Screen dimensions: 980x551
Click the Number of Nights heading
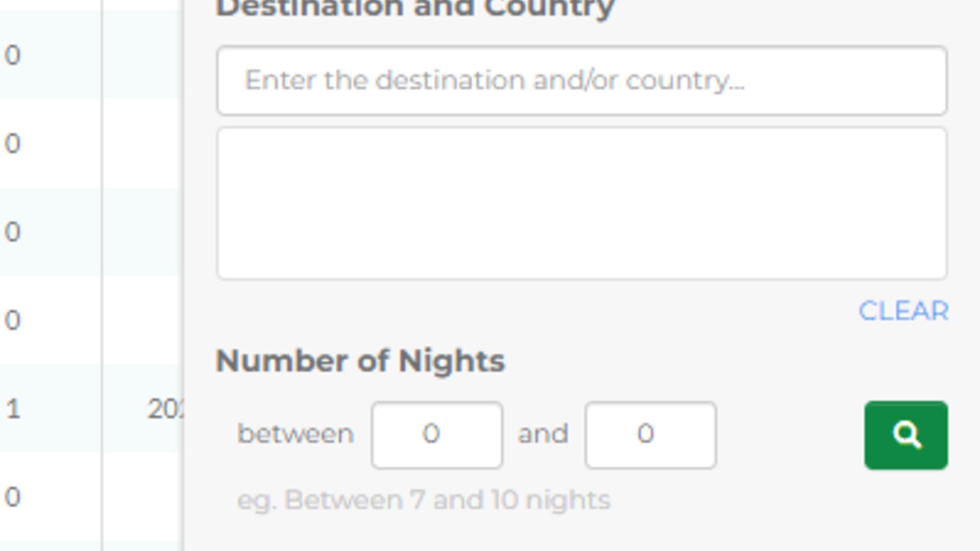360,361
